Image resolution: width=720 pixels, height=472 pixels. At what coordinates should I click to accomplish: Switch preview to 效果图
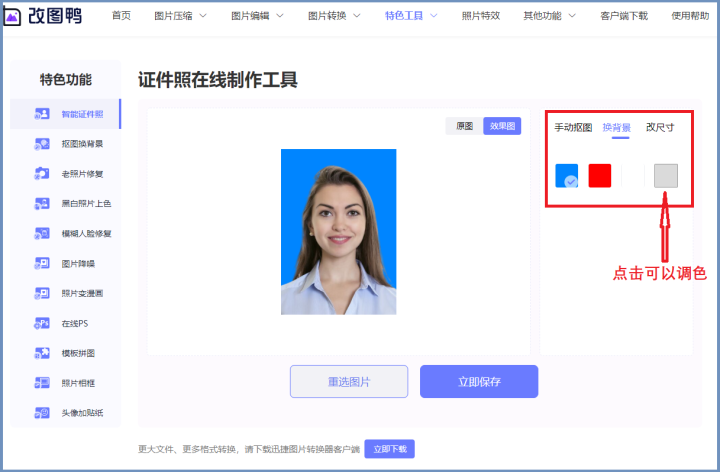(x=502, y=126)
